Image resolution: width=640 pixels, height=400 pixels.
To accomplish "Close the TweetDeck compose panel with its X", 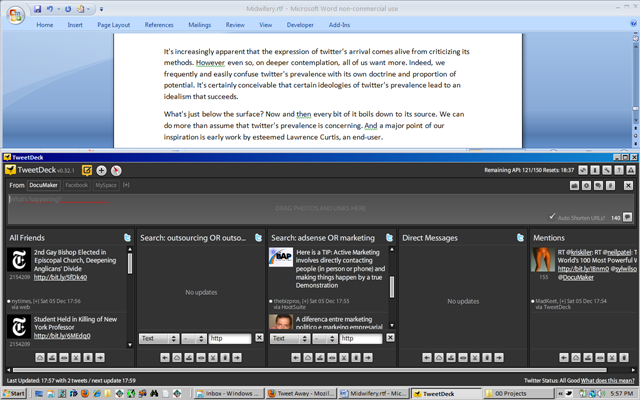I will 628,186.
